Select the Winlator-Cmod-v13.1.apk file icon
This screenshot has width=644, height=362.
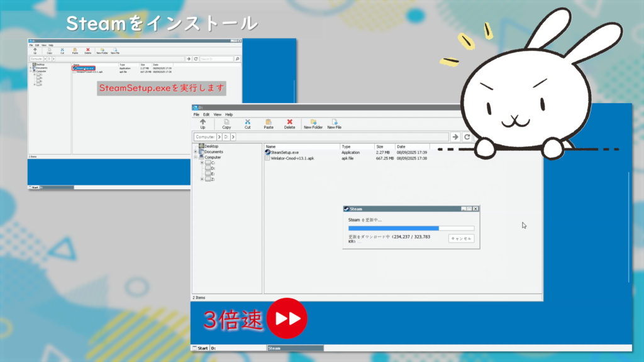[267, 158]
